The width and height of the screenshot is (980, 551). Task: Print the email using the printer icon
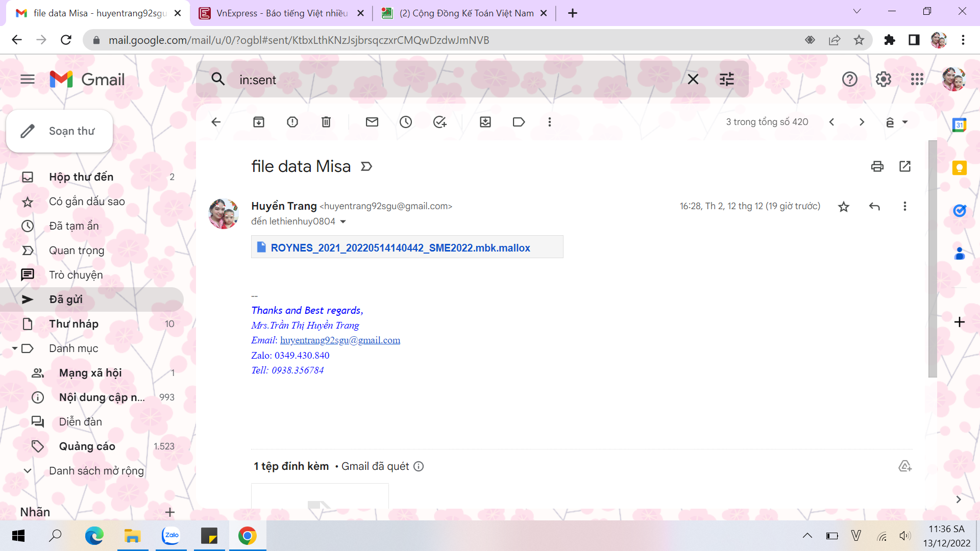pyautogui.click(x=877, y=166)
